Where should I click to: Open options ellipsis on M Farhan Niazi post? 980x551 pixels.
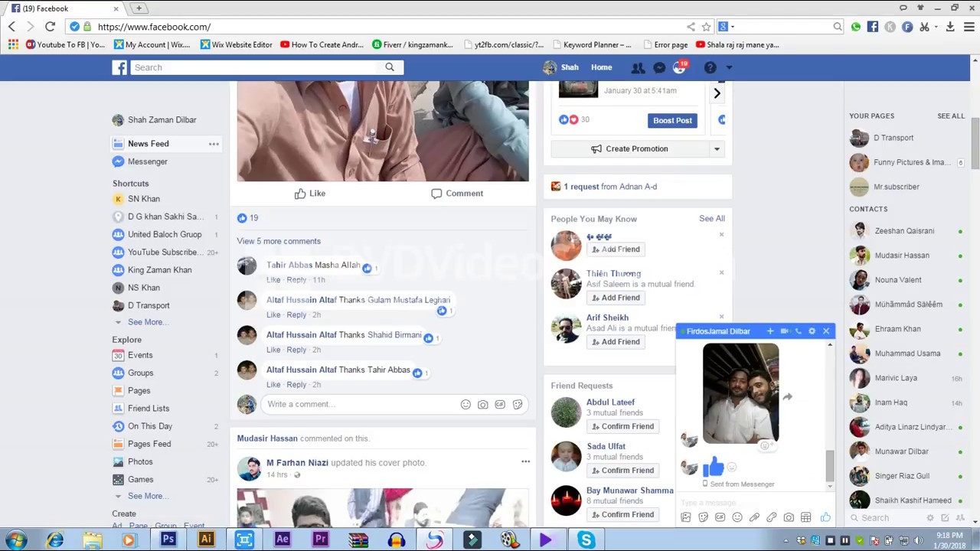525,461
